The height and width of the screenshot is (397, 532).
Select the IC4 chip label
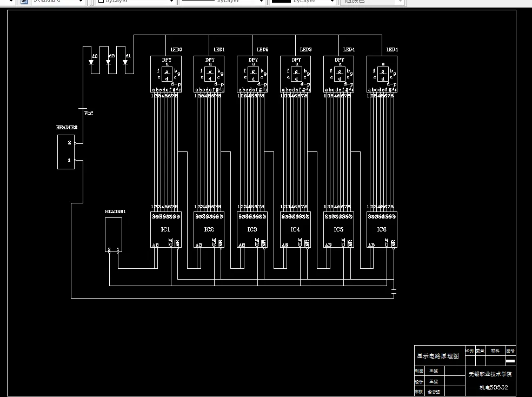click(295, 229)
